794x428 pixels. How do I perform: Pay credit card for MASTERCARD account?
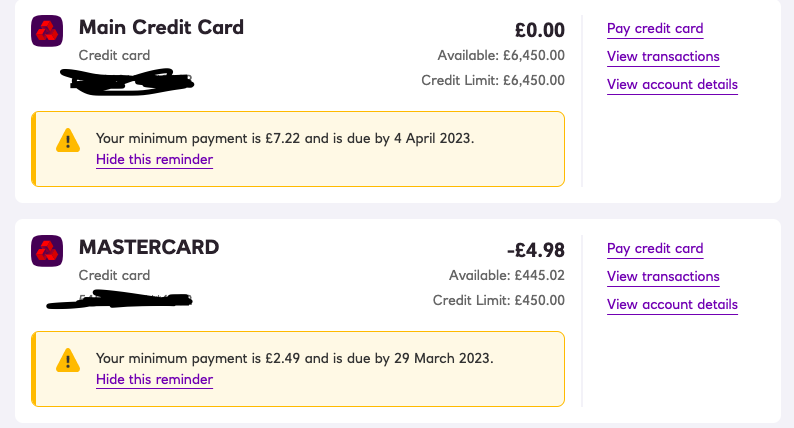click(x=655, y=248)
